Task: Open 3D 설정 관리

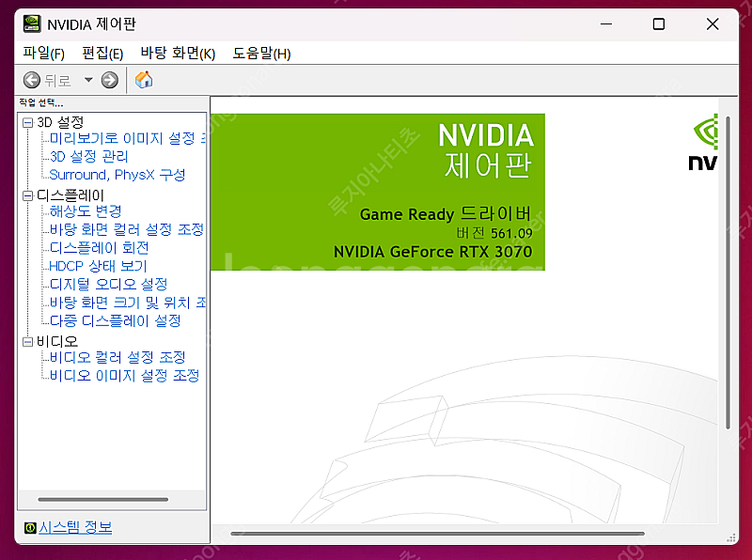Action: 88,156
